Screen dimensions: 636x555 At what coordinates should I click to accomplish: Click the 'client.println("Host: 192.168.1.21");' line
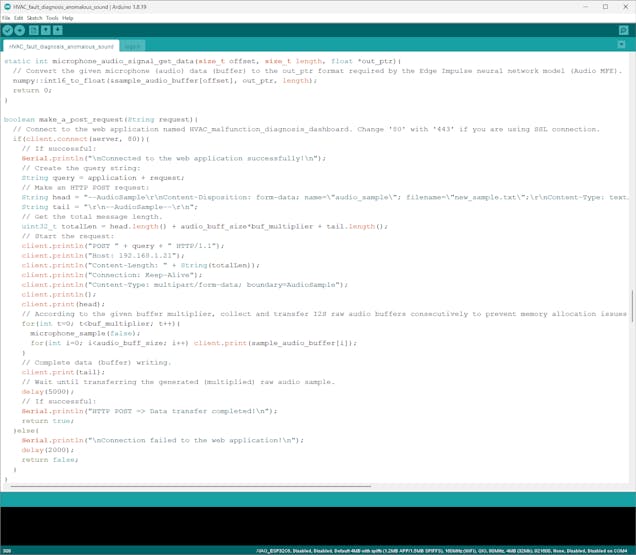pyautogui.click(x=103, y=256)
